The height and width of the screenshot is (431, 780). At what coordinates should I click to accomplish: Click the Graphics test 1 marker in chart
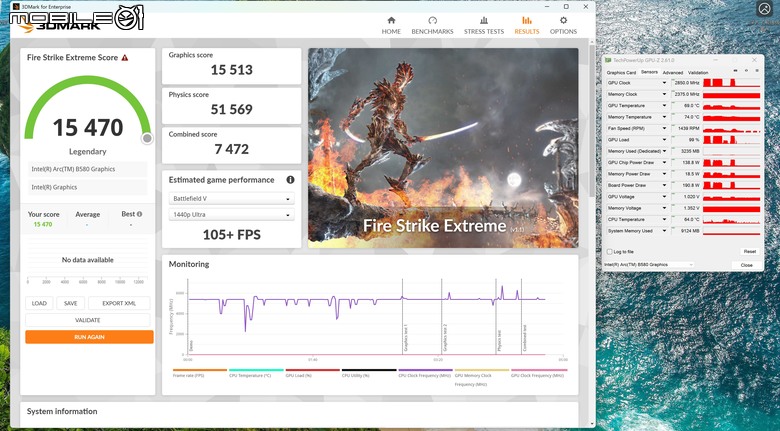405,338
